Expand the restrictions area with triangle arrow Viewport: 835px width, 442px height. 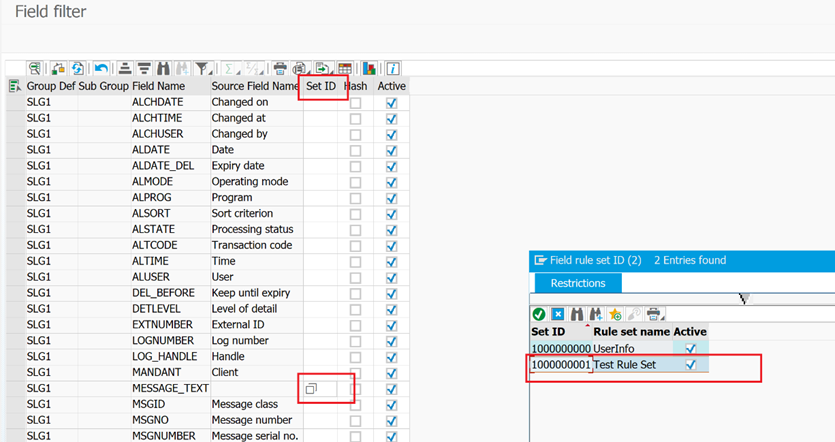(743, 298)
